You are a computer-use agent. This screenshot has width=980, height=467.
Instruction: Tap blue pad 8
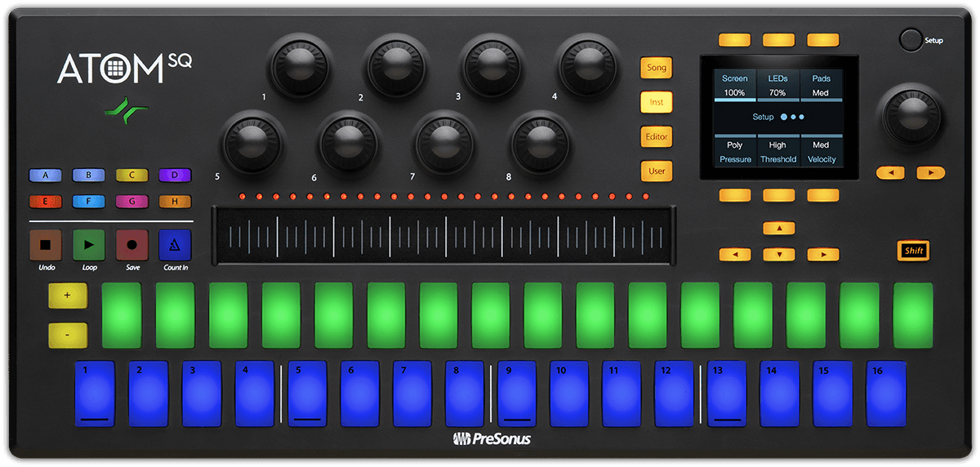465,394
